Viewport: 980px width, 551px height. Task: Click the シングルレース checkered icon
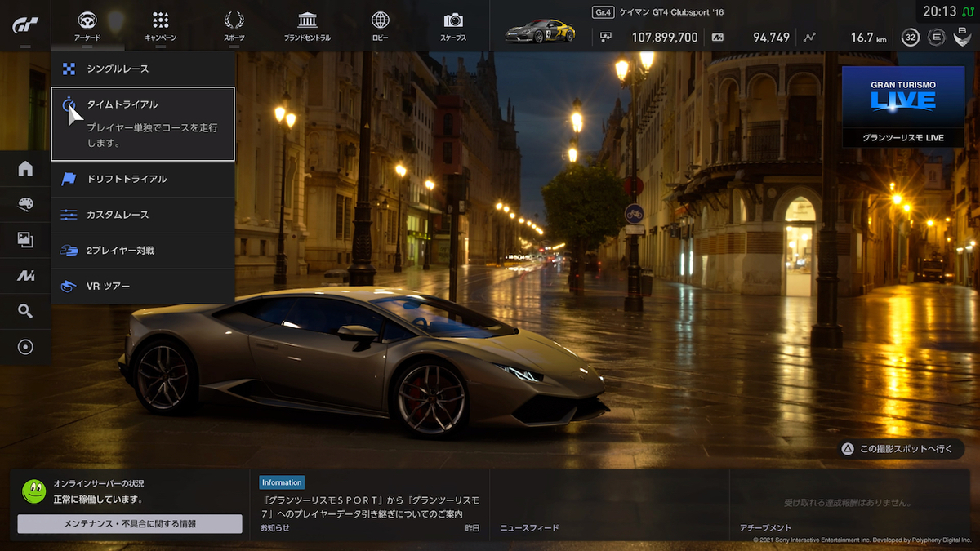pos(69,69)
